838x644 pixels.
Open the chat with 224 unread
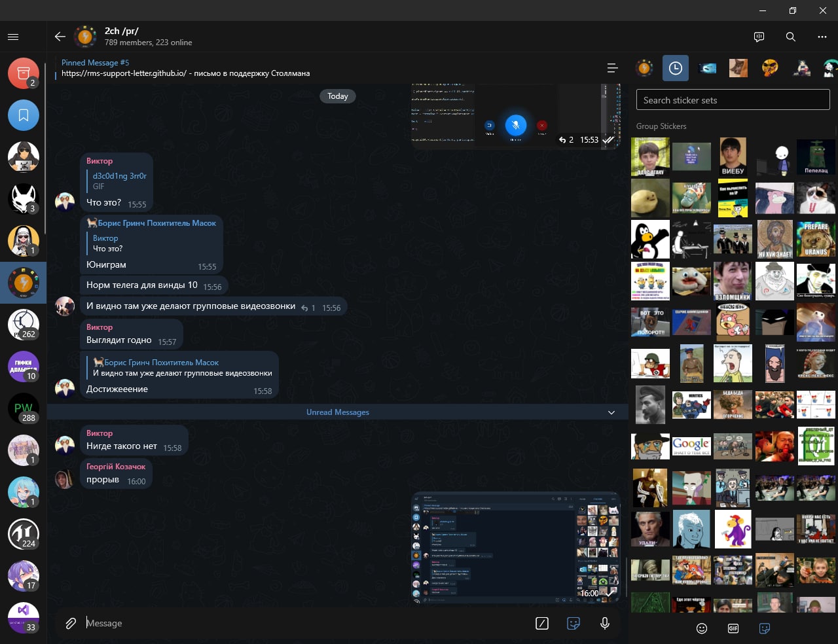coord(24,534)
